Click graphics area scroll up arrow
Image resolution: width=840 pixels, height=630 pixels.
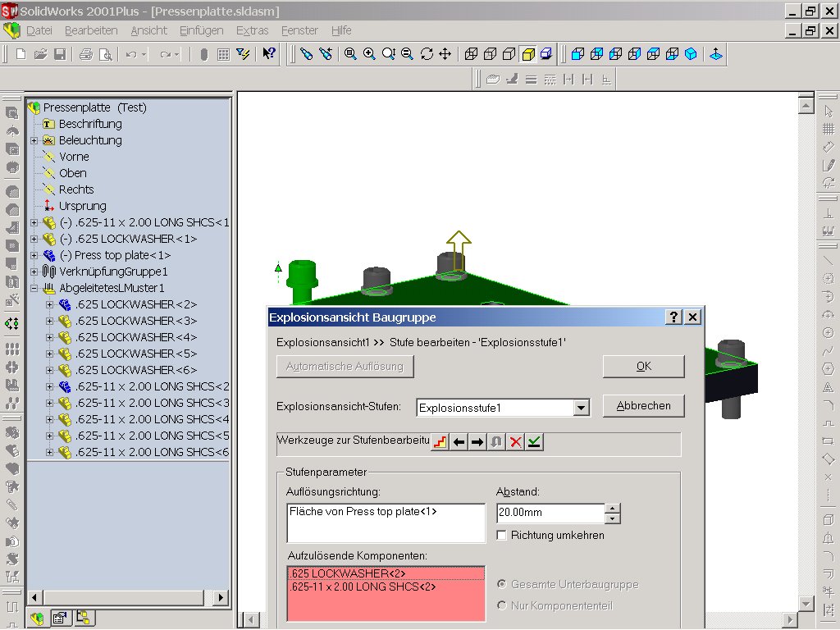[806, 104]
